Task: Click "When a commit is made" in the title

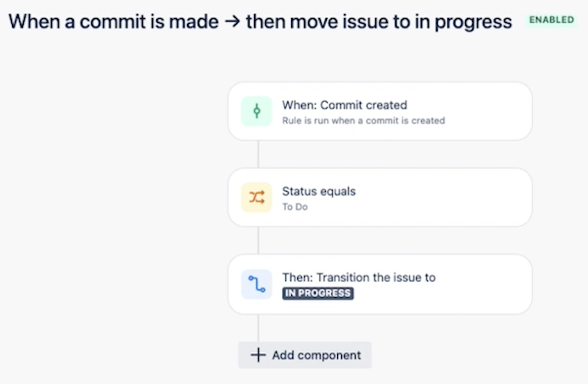Action: [114, 22]
